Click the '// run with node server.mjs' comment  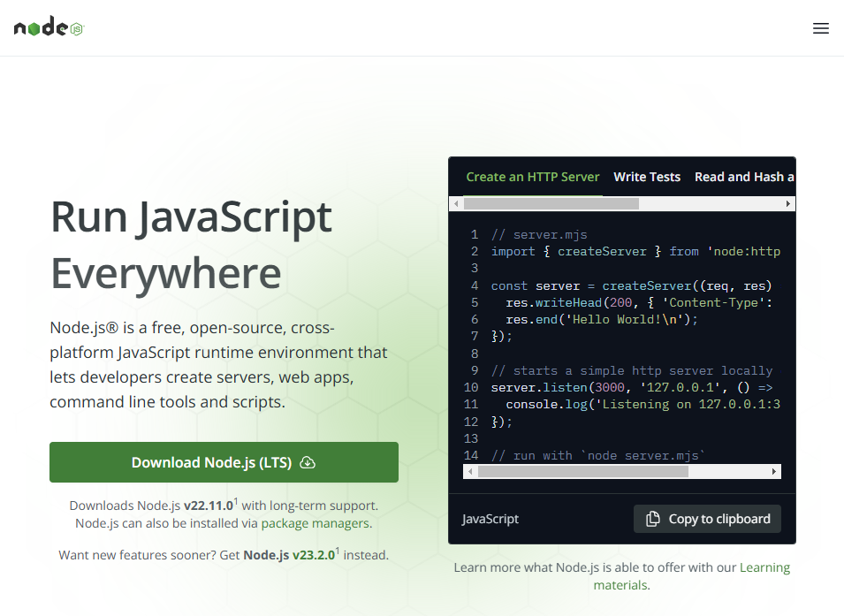pos(598,455)
